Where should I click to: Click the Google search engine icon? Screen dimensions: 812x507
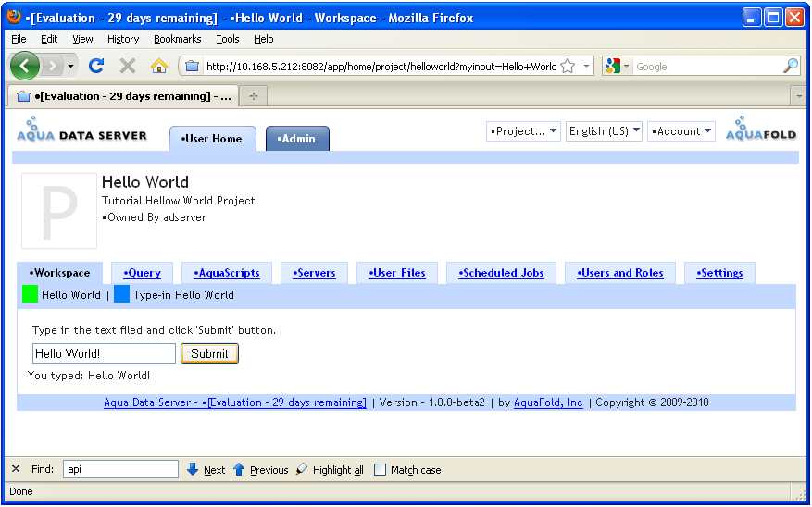coord(613,67)
